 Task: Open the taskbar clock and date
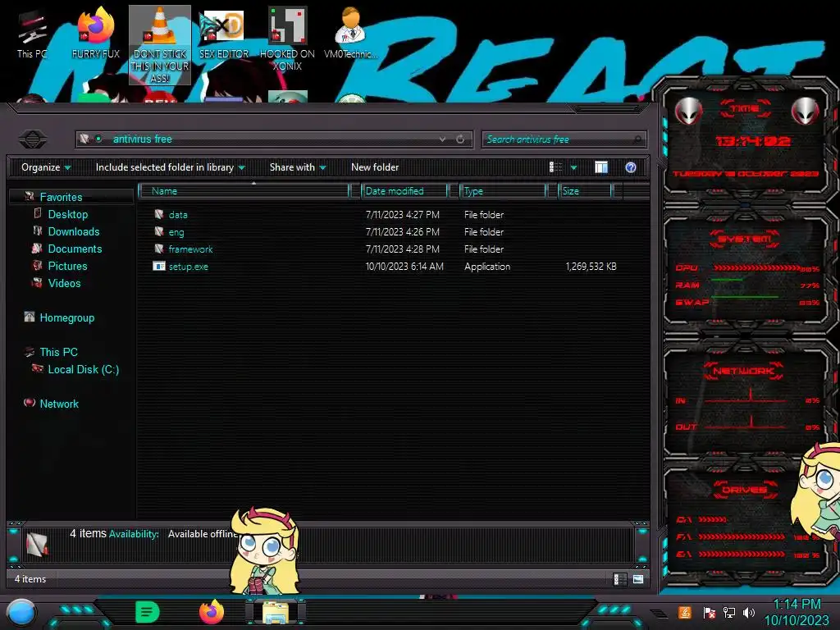(x=797, y=612)
